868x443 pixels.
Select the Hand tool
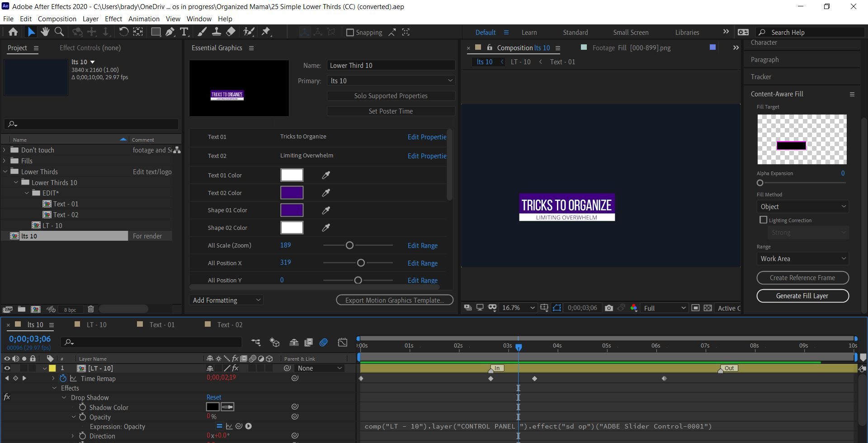pos(45,32)
